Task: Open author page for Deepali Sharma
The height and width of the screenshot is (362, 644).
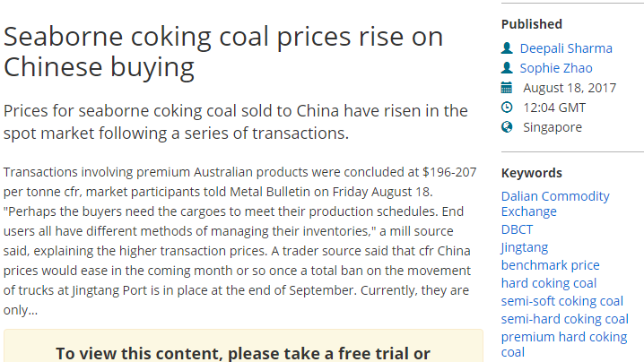Action: [x=568, y=48]
